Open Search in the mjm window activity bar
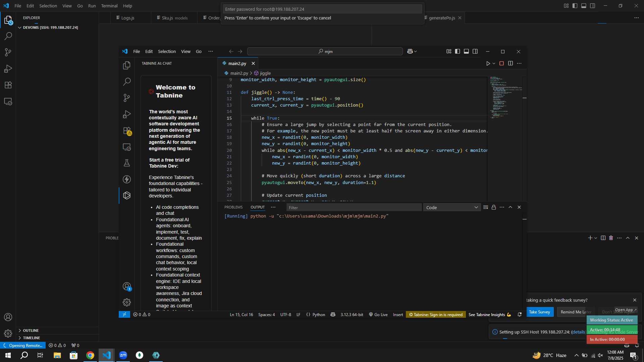The width and height of the screenshot is (644, 362). 127,81
